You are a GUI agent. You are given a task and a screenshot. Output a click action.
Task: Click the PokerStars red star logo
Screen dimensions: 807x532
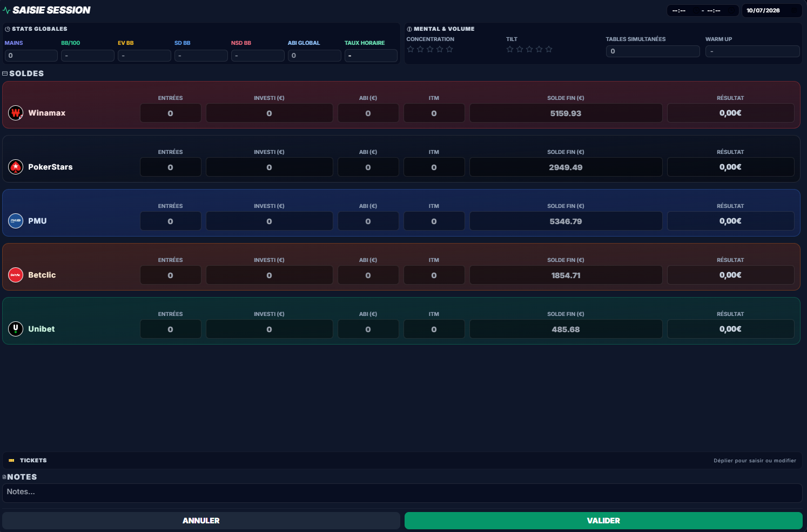pyautogui.click(x=16, y=167)
